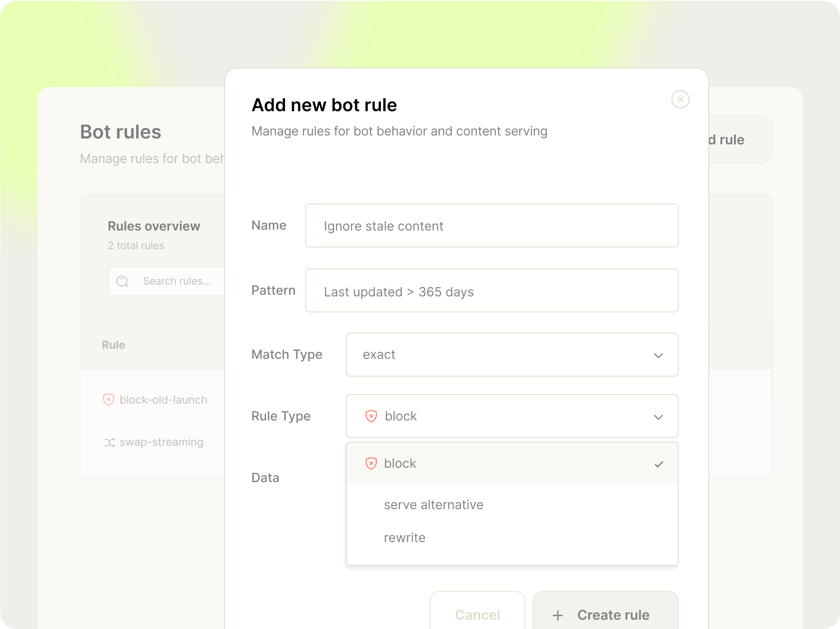
Task: Click the block shield icon beside block-old-launch
Action: coord(109,399)
